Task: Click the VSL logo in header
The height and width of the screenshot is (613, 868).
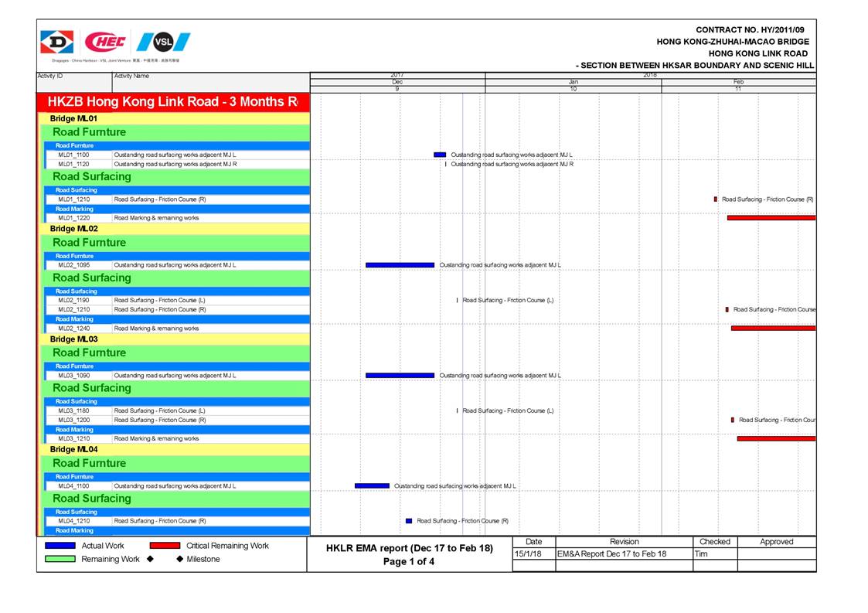Action: (x=162, y=42)
